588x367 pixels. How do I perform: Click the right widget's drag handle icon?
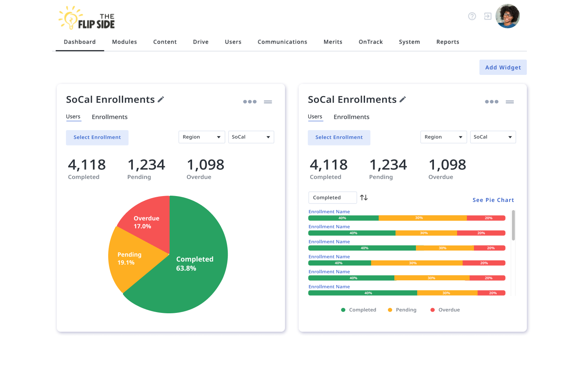pos(510,101)
